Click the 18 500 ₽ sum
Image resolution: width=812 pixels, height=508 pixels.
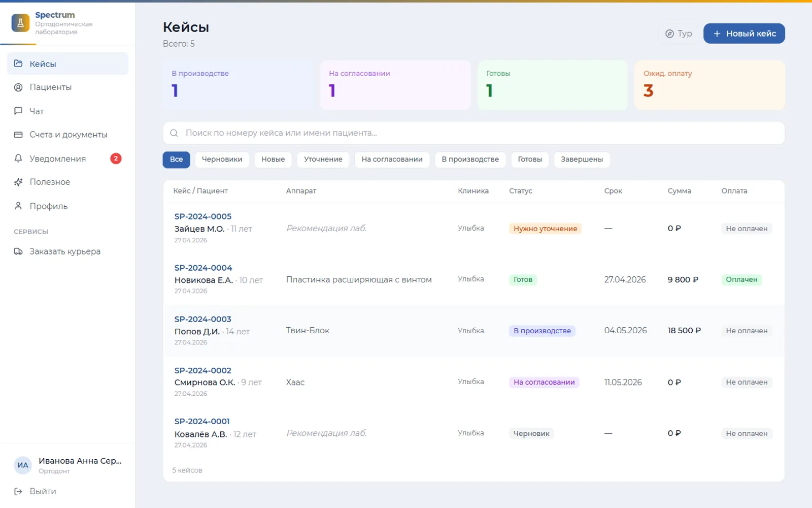684,331
